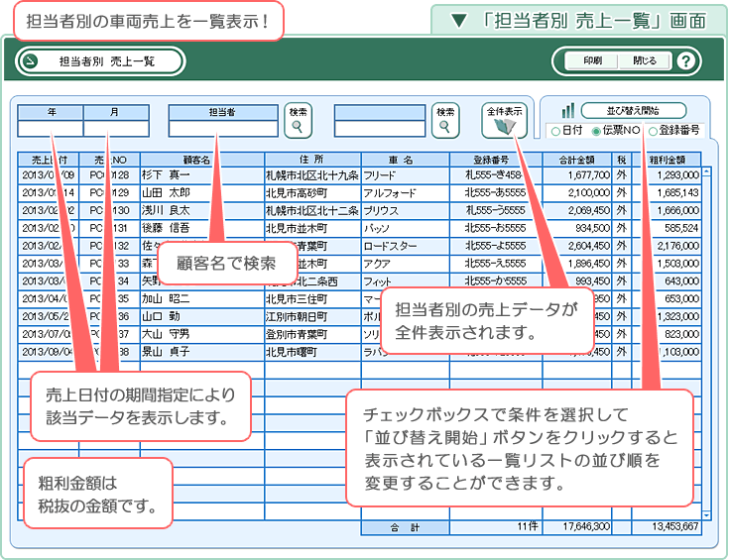Click customer name 加山 昭二
Viewport: 729px width, 560px height.
point(166,298)
